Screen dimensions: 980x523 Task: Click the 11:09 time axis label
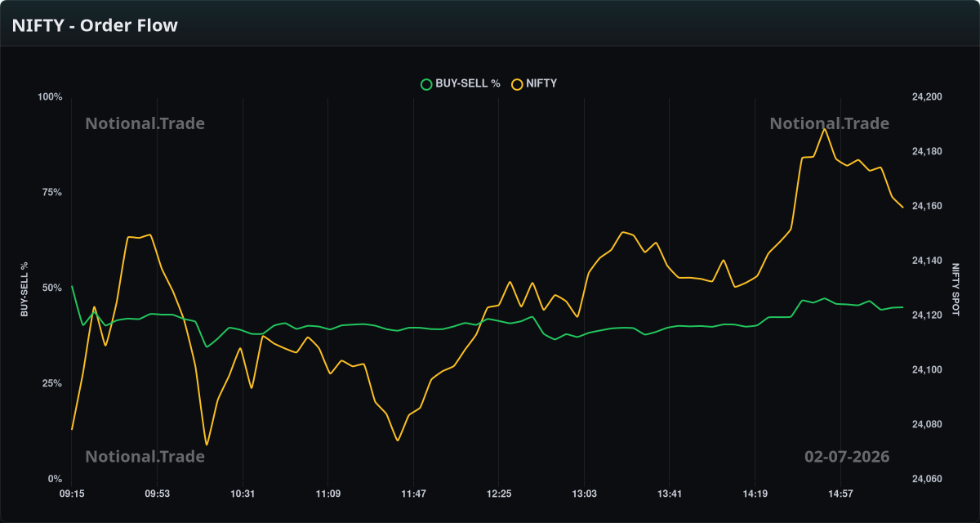tap(327, 494)
